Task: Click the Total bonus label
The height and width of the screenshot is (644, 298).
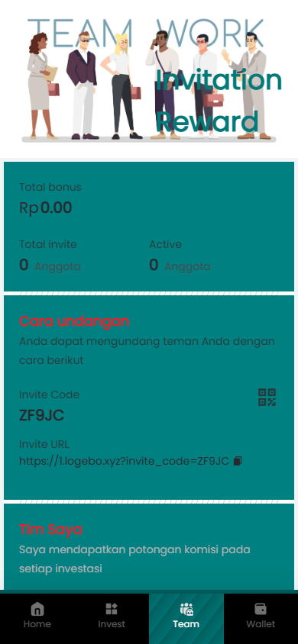Action: point(50,187)
